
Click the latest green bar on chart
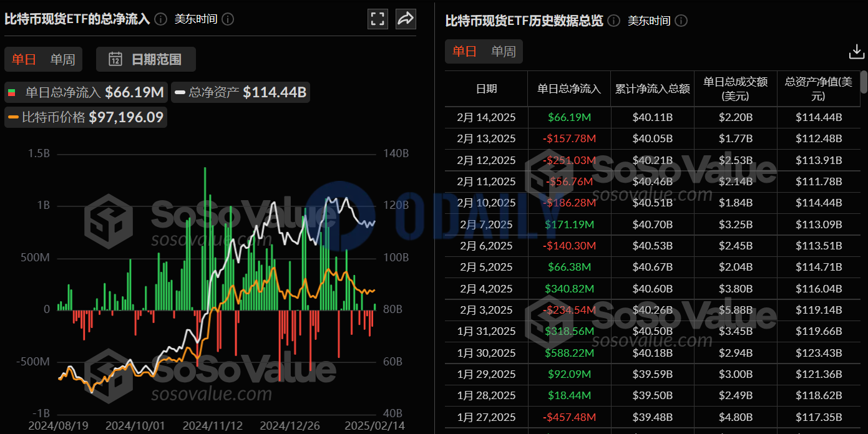pos(375,307)
